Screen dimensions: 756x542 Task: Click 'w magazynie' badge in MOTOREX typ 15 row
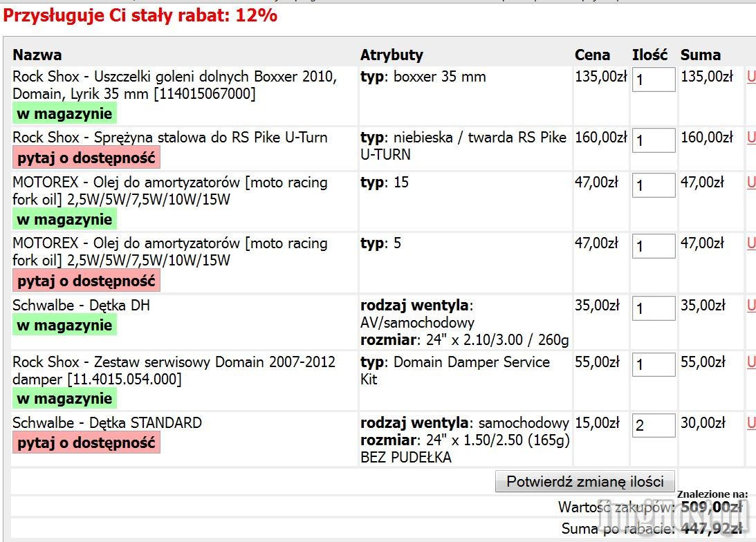(64, 220)
